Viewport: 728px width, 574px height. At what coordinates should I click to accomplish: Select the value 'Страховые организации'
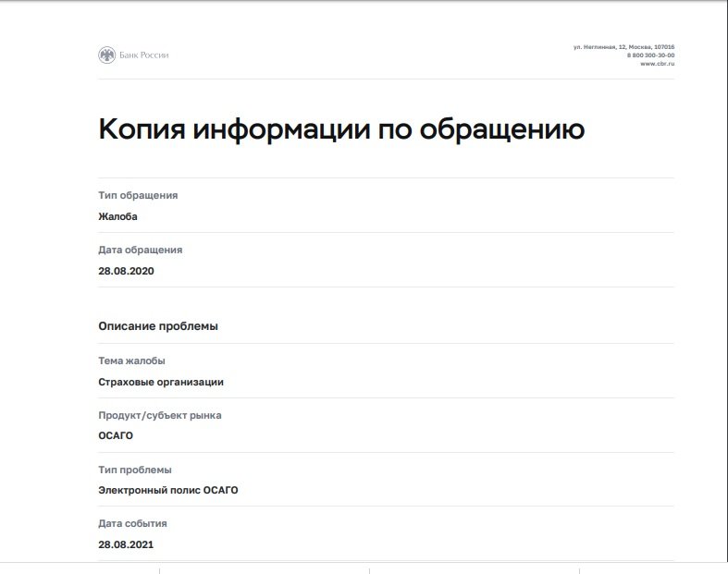pyautogui.click(x=161, y=382)
